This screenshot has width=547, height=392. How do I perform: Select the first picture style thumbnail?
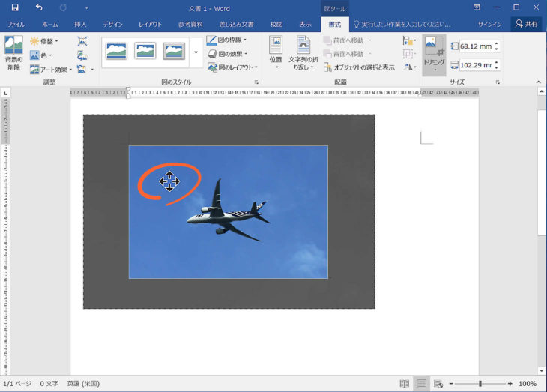point(117,51)
